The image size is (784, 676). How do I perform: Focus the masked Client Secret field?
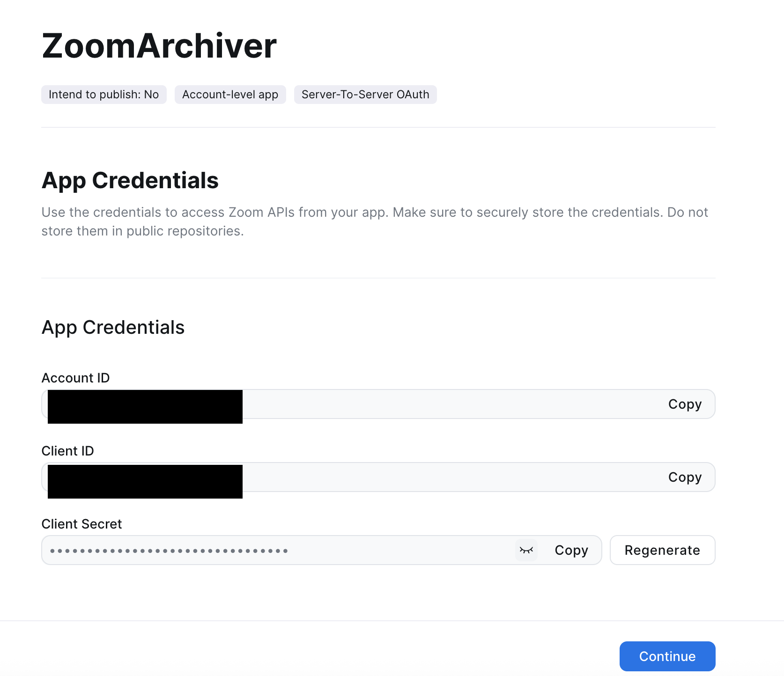(281, 551)
